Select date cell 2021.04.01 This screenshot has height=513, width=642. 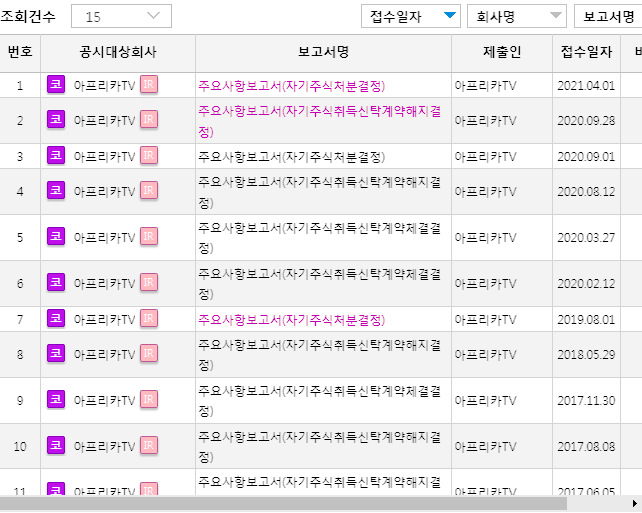(586, 86)
